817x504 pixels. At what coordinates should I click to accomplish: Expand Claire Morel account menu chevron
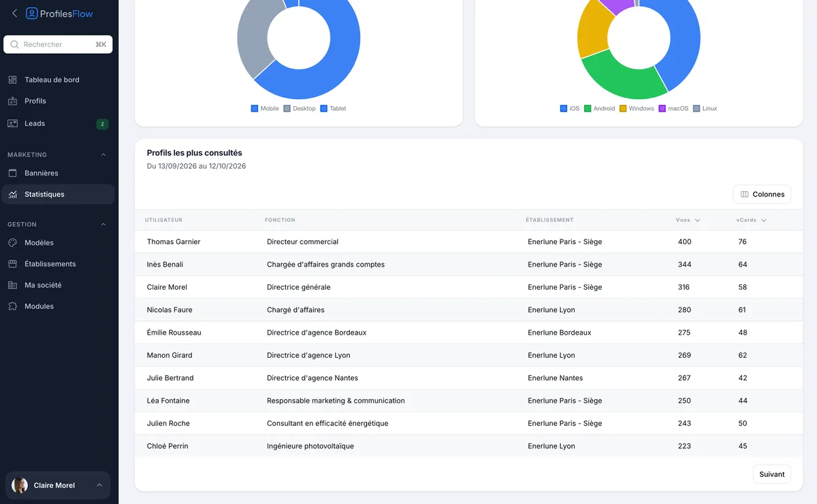click(x=99, y=485)
